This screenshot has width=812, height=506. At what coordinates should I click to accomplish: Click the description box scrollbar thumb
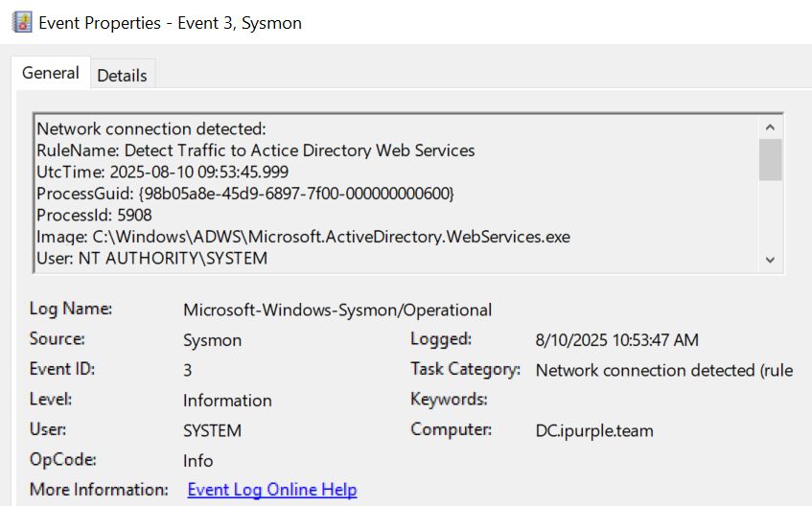[770, 160]
